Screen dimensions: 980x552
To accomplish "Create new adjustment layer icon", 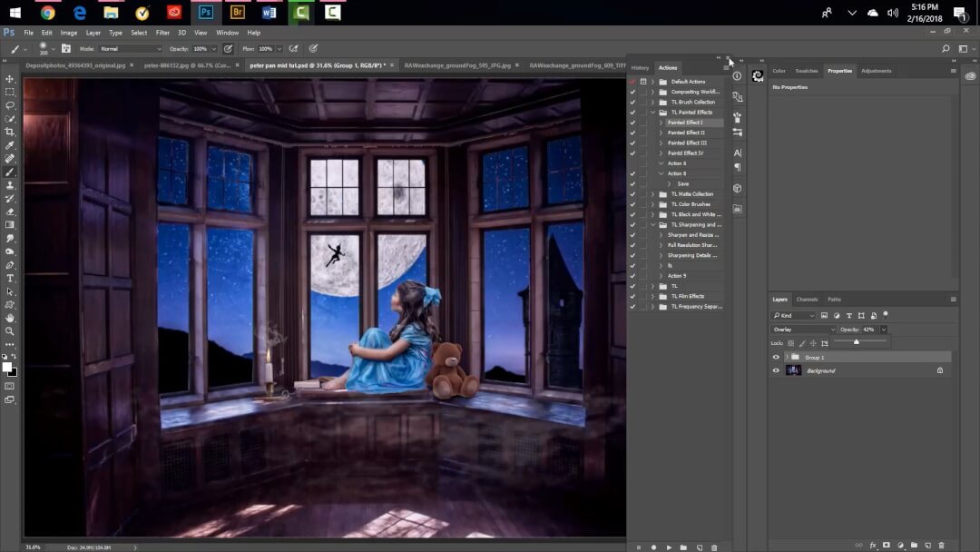I will click(901, 546).
